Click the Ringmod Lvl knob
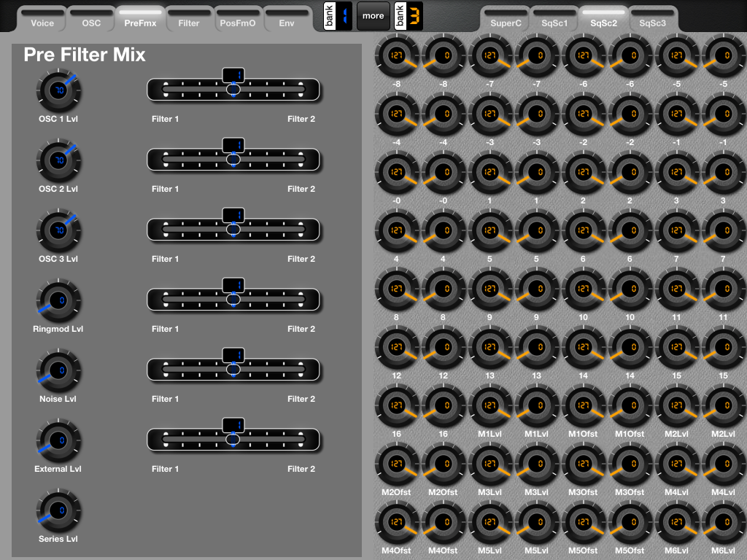The width and height of the screenshot is (747, 560). 58,300
